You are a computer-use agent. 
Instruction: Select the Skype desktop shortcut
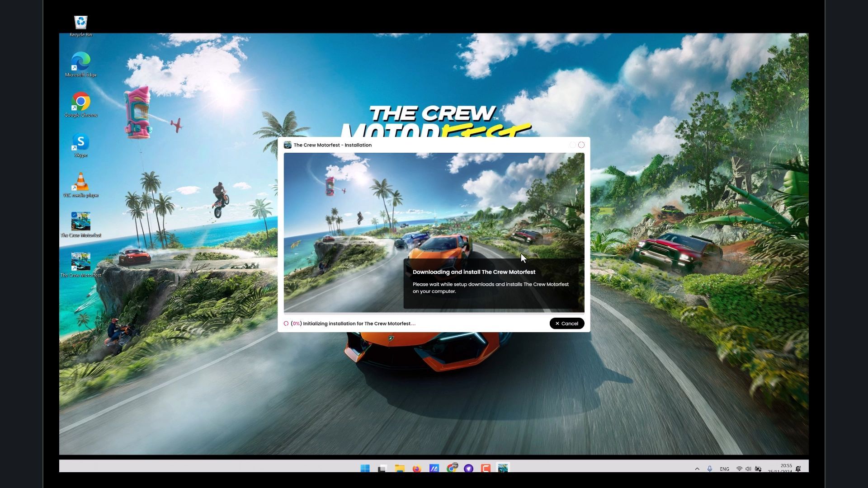coord(81,145)
